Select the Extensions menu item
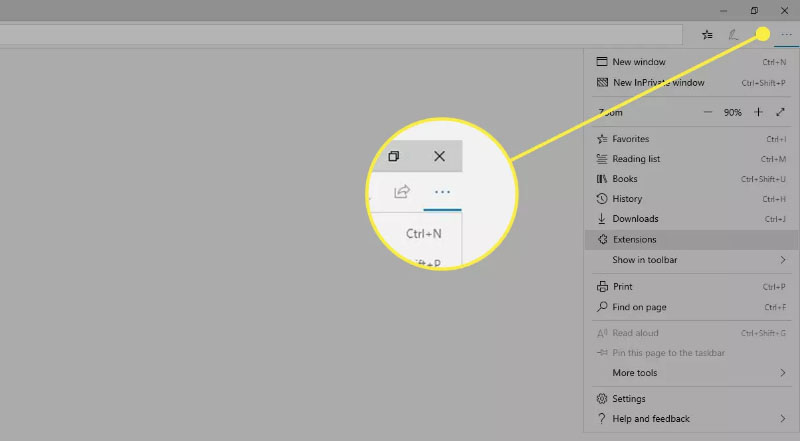This screenshot has width=800, height=441. (634, 240)
